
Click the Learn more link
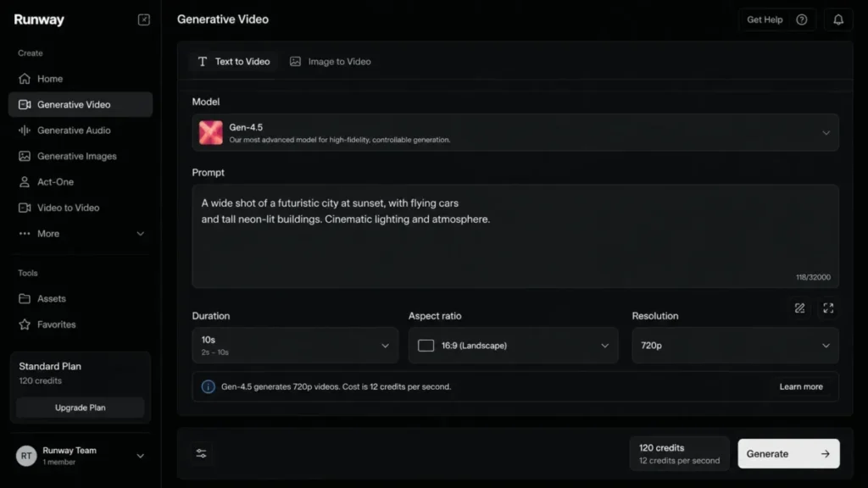coord(801,386)
